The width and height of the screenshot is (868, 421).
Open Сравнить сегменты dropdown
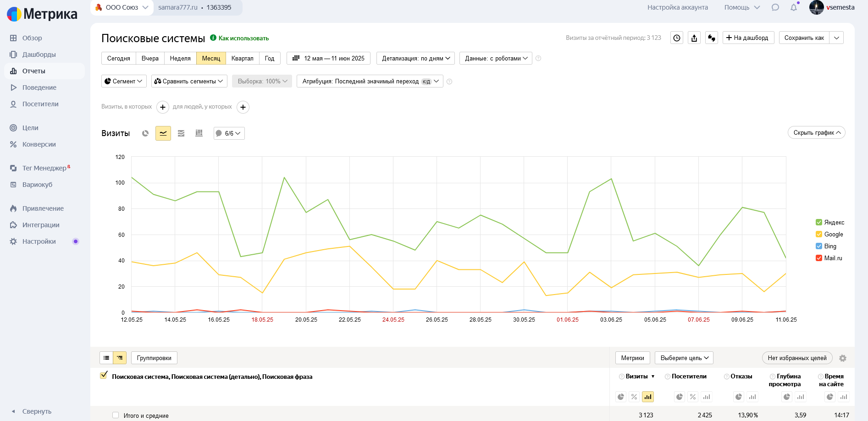(189, 81)
